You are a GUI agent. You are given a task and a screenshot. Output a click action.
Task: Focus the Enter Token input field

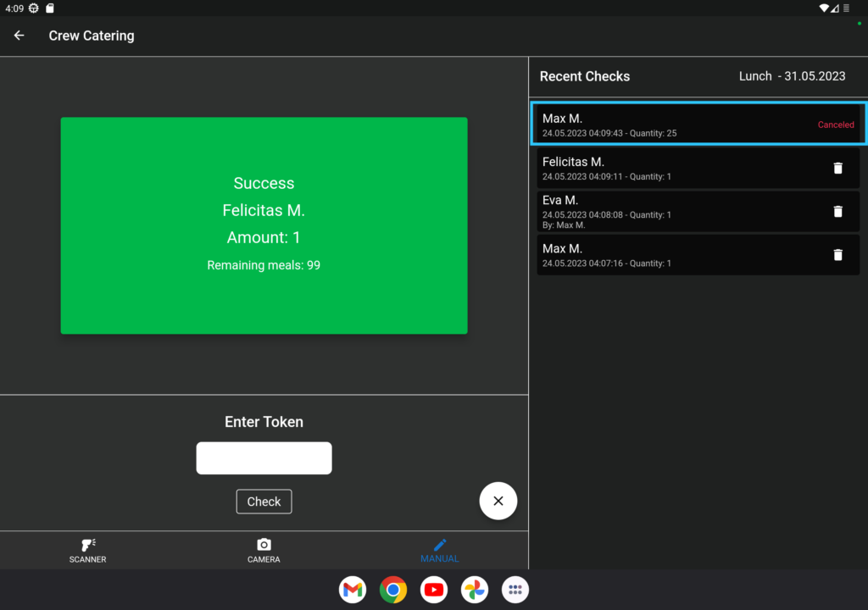click(264, 457)
